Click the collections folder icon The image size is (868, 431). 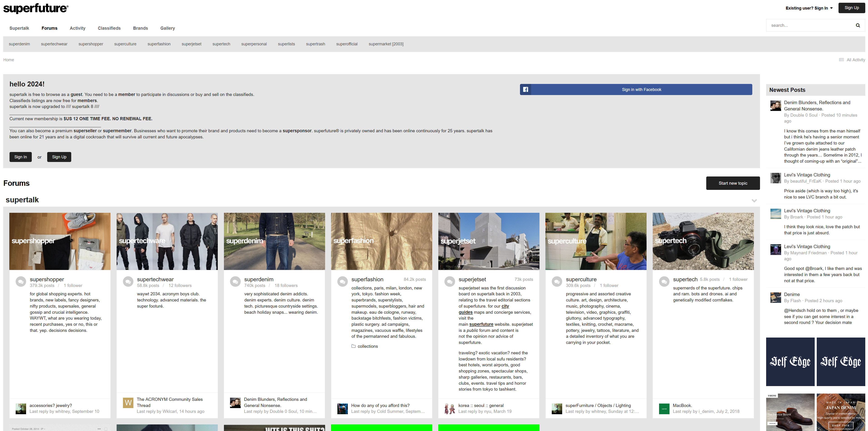[353, 346]
